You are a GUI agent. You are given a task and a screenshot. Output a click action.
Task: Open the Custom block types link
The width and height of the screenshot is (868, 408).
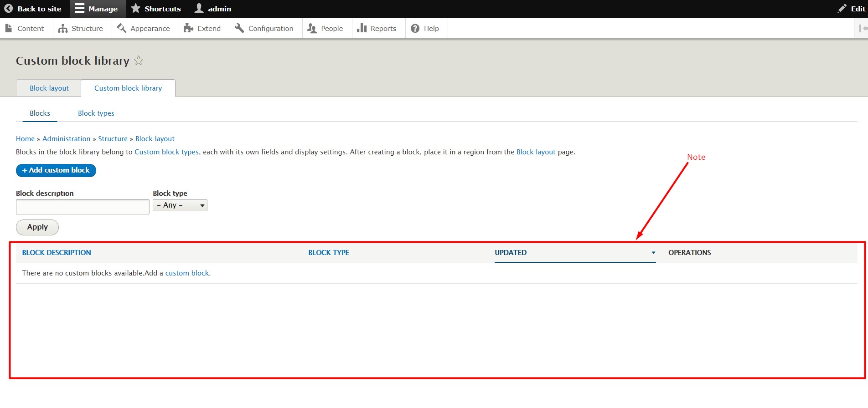click(x=166, y=152)
